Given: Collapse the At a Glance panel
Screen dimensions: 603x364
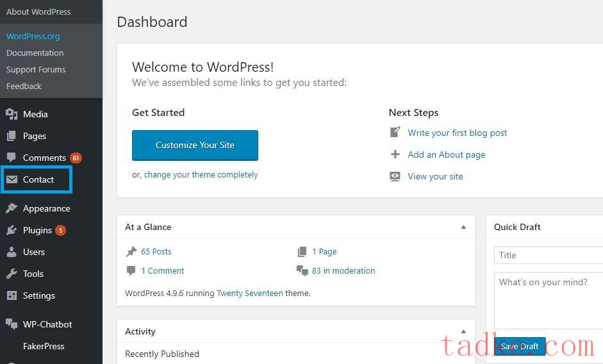Looking at the screenshot, I should coord(463,227).
